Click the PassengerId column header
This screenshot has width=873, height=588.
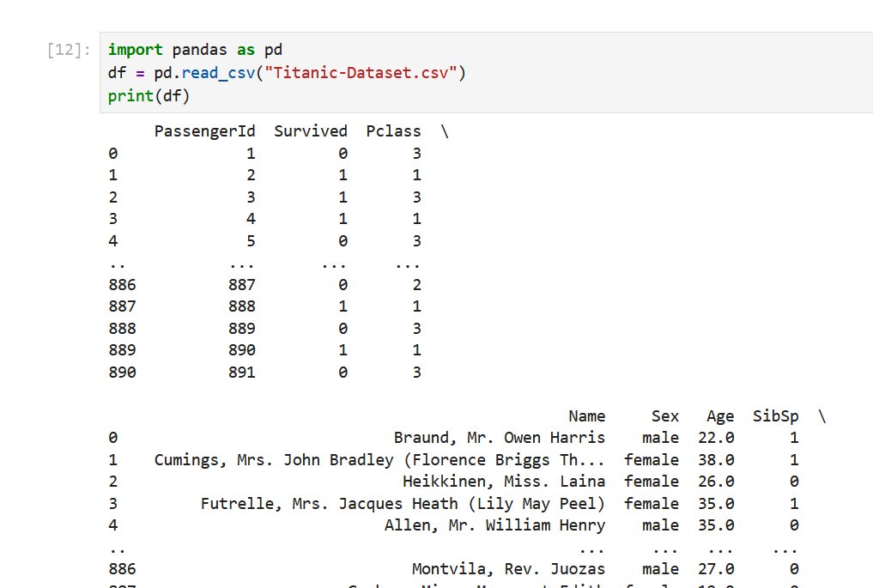[205, 131]
